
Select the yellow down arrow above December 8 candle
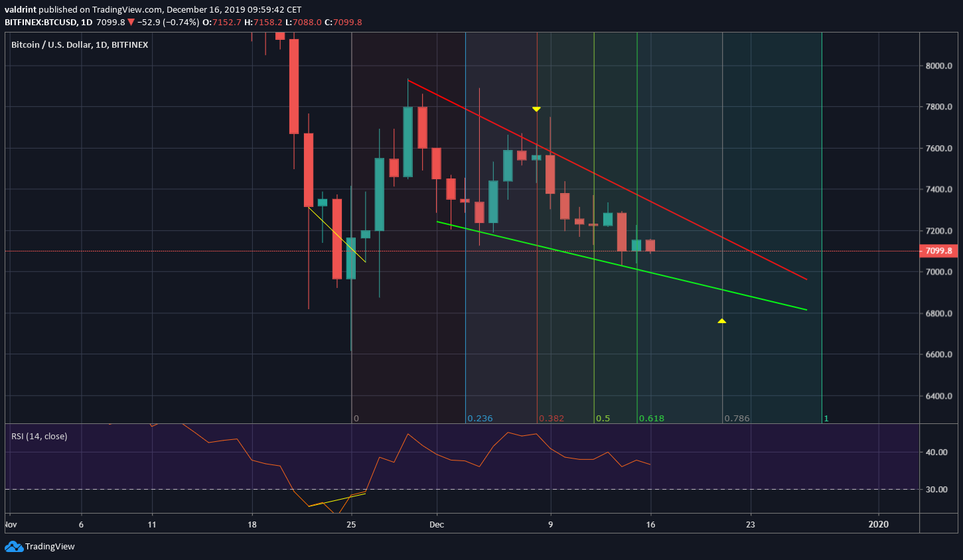pos(536,108)
